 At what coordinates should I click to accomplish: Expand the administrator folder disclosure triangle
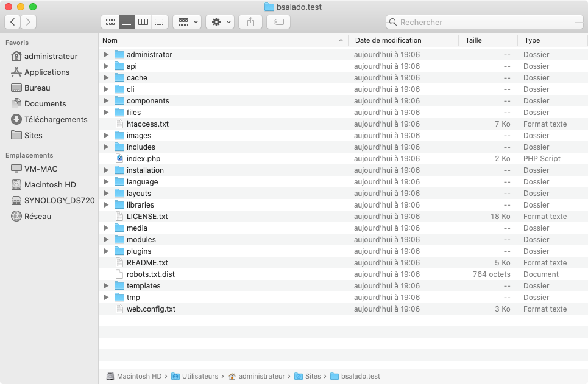[x=107, y=55]
